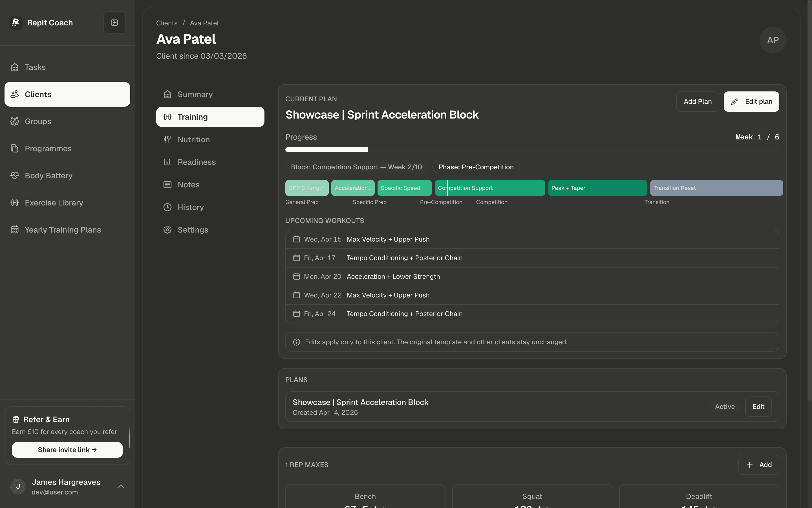Click the AP avatar
The image size is (812, 508).
[x=773, y=40]
